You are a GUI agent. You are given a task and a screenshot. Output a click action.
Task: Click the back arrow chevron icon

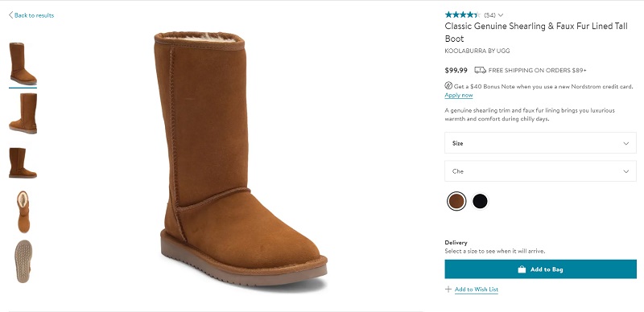pos(10,15)
